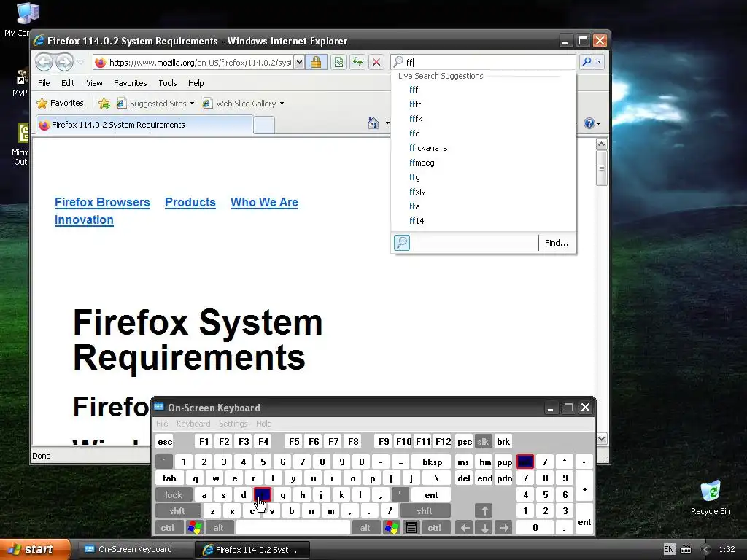Click in the search box containing ff
The width and height of the screenshot is (747, 560).
click(x=483, y=62)
